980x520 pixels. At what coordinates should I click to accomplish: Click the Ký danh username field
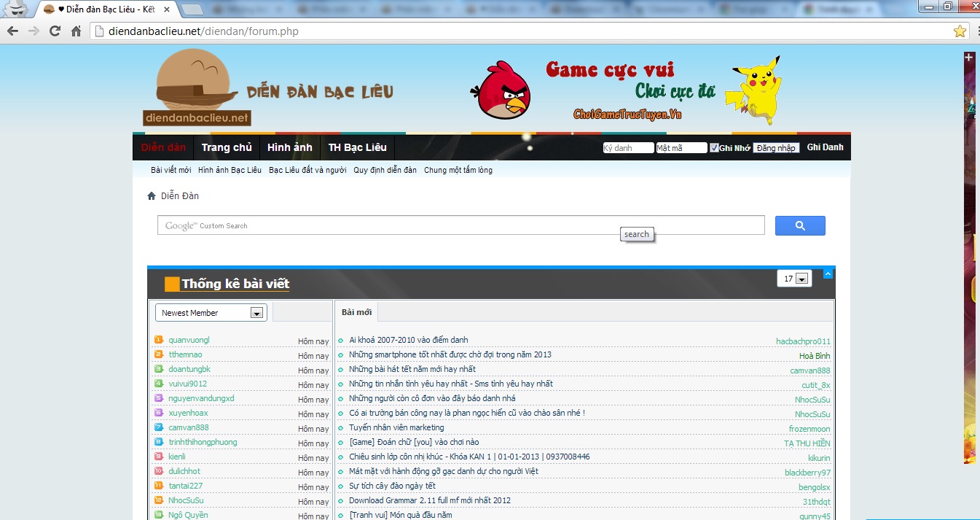(628, 147)
